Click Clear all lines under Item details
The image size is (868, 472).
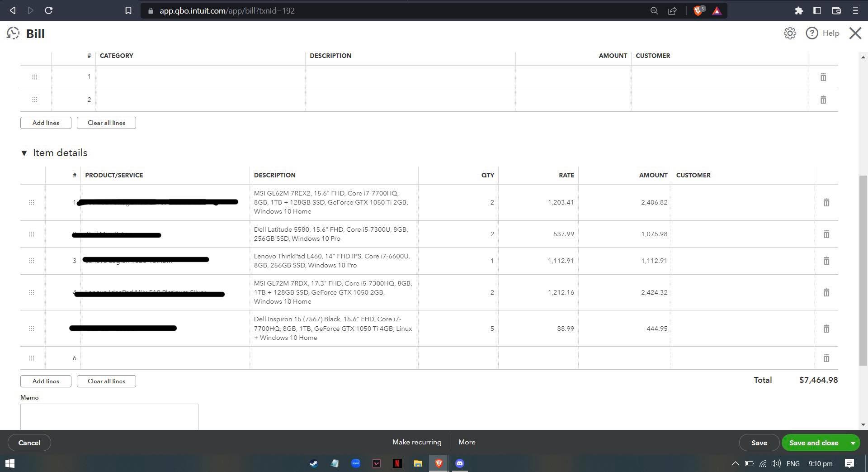[106, 381]
